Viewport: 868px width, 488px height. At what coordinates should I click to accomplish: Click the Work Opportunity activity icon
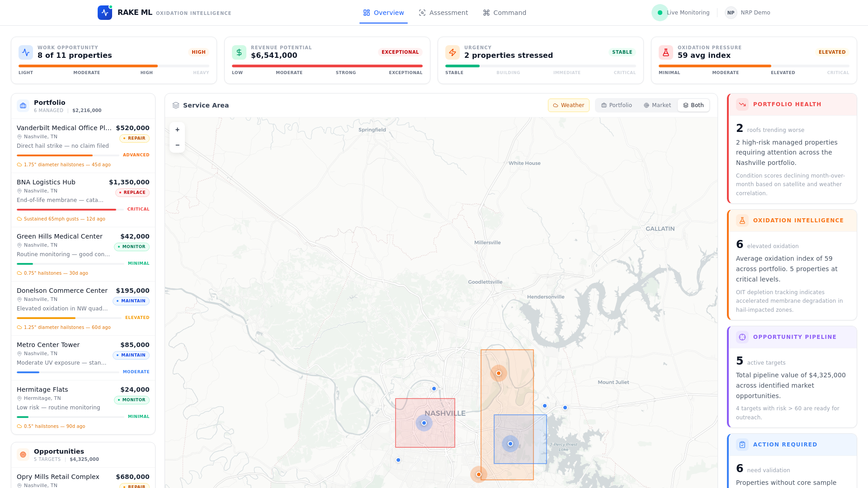pyautogui.click(x=26, y=52)
